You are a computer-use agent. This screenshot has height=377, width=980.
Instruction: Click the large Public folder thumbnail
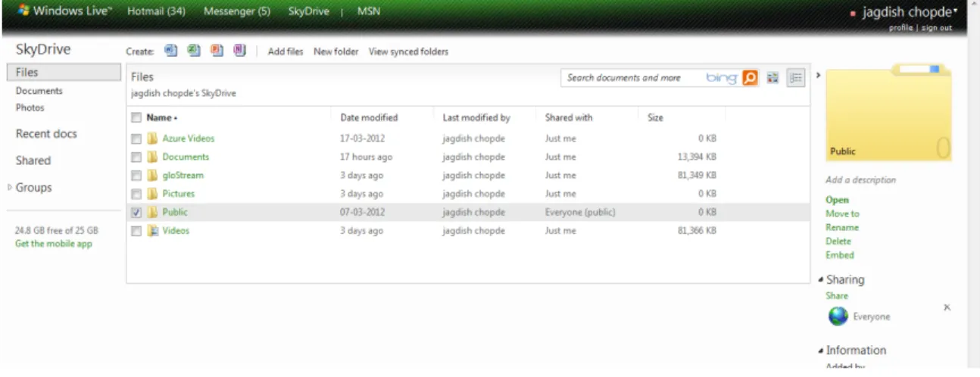888,114
